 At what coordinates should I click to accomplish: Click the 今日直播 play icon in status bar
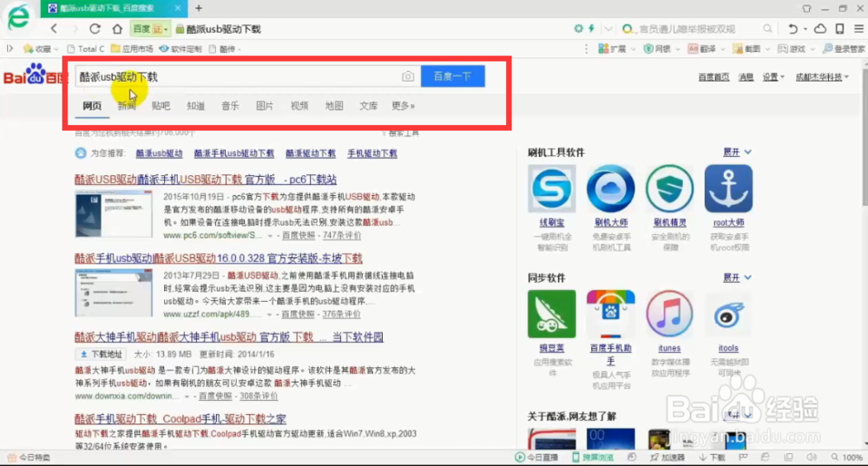coord(520,457)
